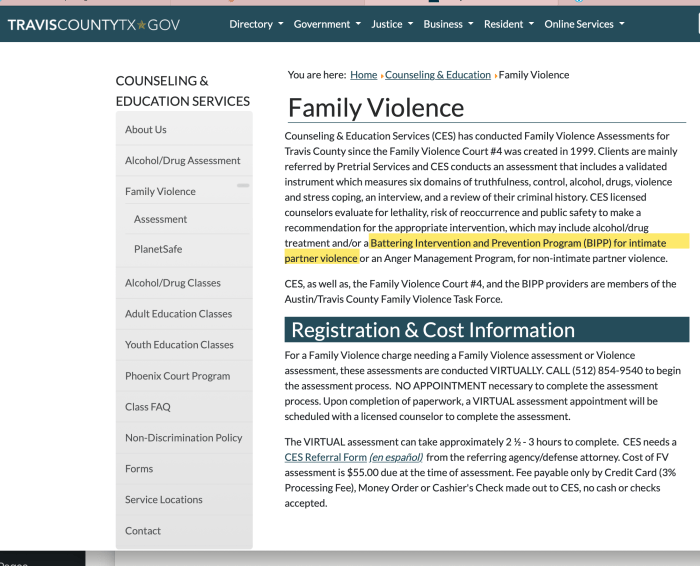700x566 pixels.
Task: Select Non-Discrimination Policy in sidebar
Action: [x=183, y=438]
